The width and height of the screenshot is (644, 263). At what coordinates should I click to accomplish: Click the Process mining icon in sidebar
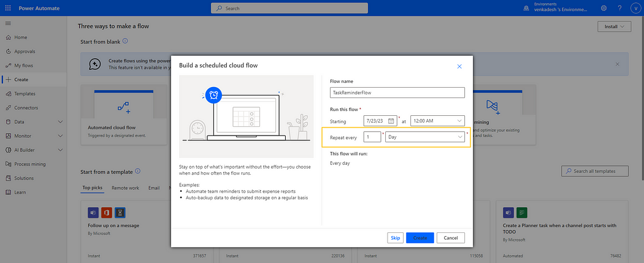tap(8, 164)
